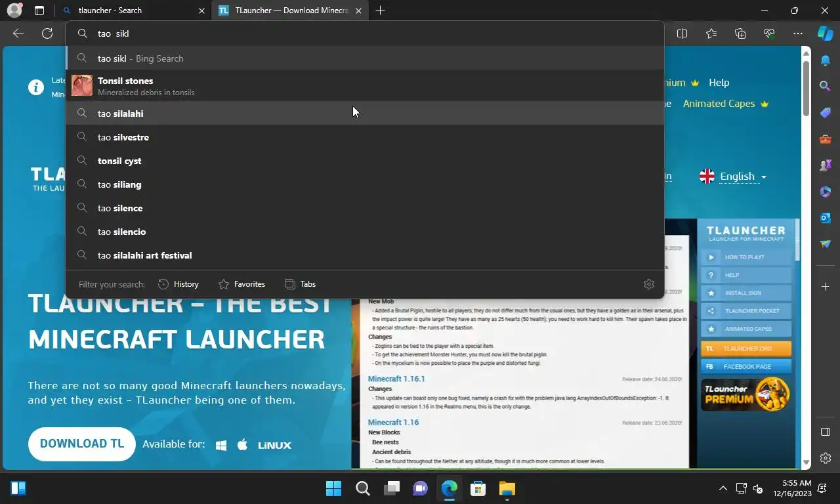This screenshot has width=840, height=504.
Task: Open Microsoft Store from taskbar
Action: click(478, 488)
